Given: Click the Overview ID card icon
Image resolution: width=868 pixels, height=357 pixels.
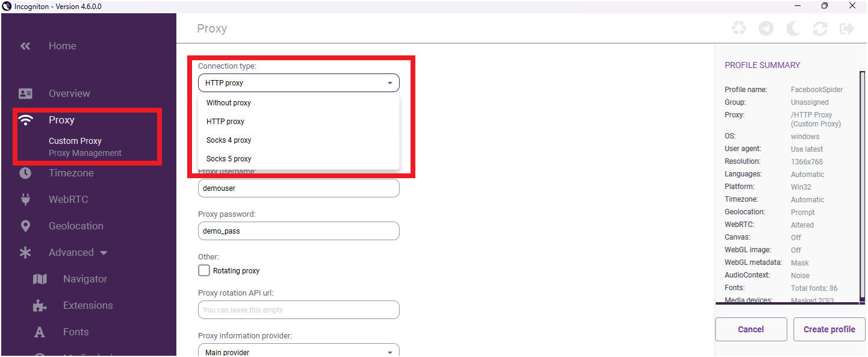Looking at the screenshot, I should click(25, 93).
